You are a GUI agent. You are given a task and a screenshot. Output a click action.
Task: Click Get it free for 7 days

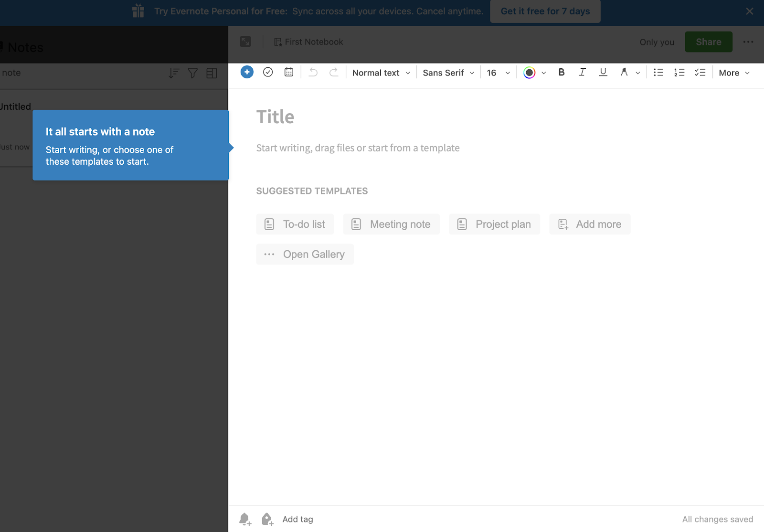[x=545, y=11]
